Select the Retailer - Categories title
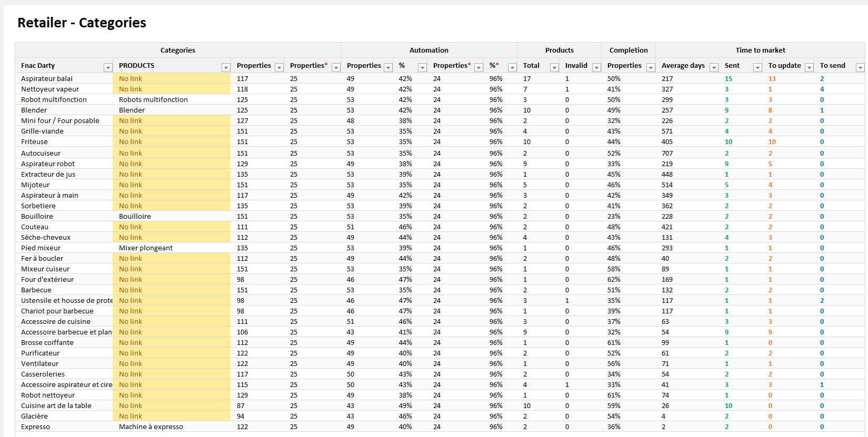868x437 pixels. [82, 23]
